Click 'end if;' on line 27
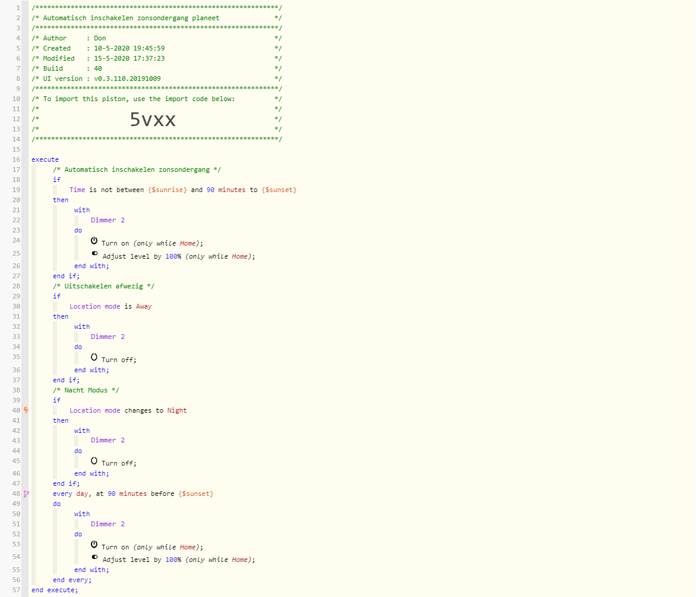 click(66, 276)
